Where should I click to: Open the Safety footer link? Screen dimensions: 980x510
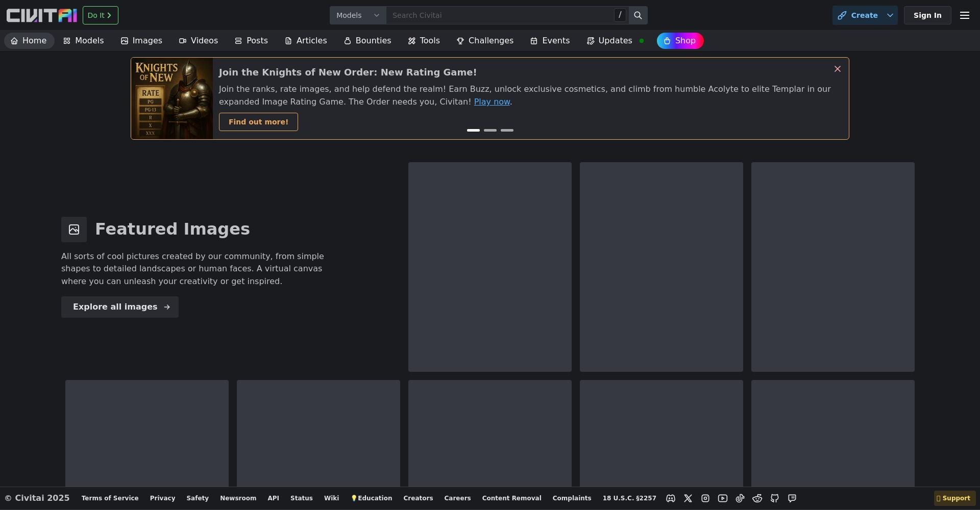(x=198, y=498)
